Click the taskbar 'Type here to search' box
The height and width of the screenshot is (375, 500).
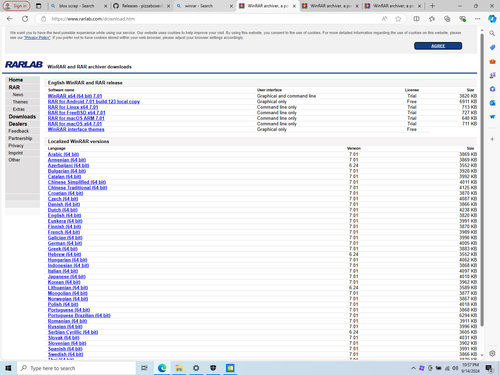pos(76,368)
